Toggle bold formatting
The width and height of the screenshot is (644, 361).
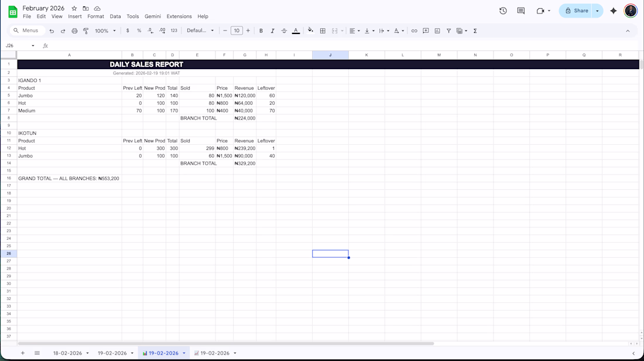261,31
